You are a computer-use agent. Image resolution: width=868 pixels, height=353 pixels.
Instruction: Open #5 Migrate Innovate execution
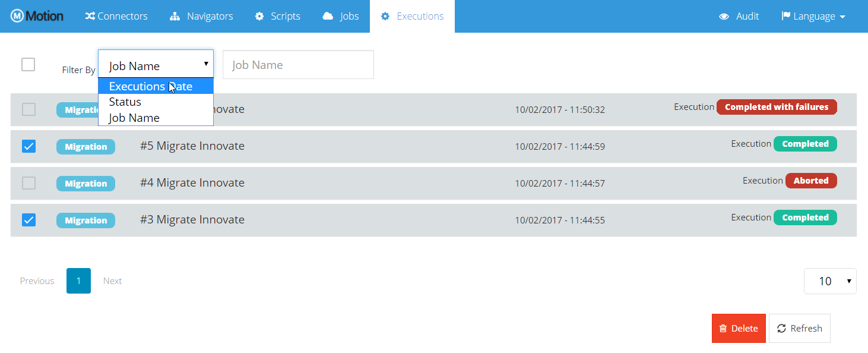click(192, 146)
